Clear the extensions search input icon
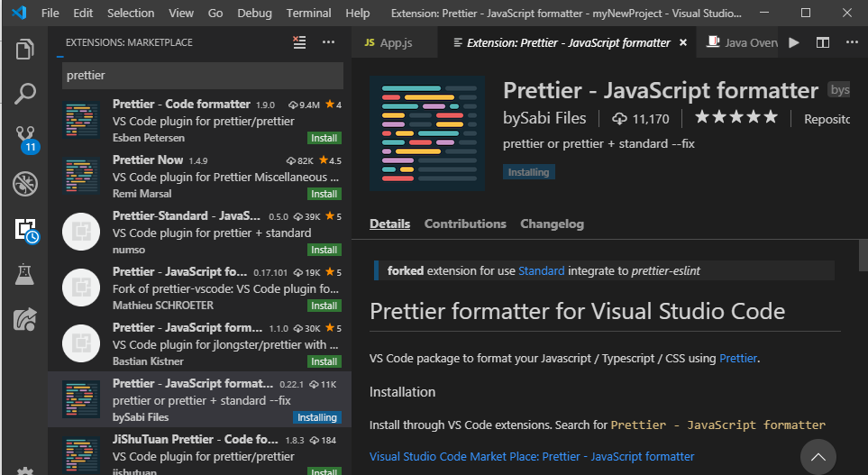Viewport: 868px width, 475px height. click(x=300, y=42)
